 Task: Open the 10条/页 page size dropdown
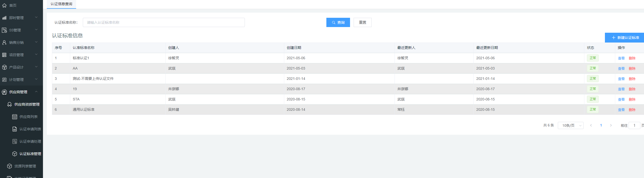tap(570, 125)
